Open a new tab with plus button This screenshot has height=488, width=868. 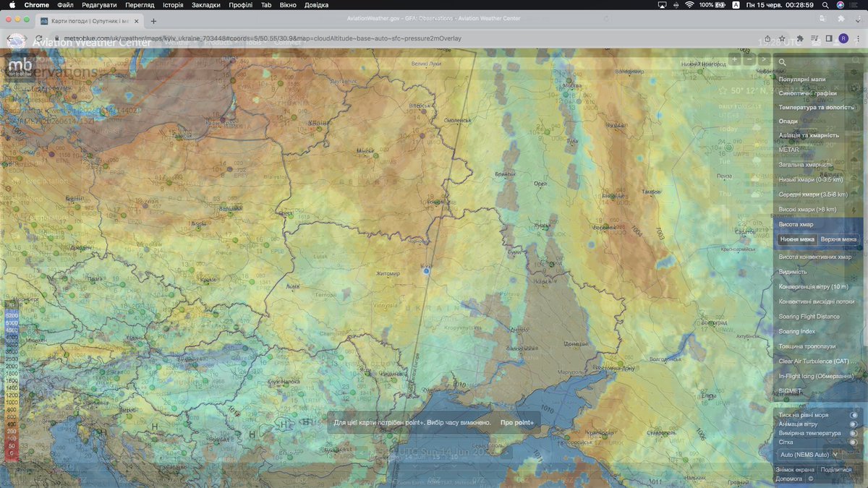153,22
